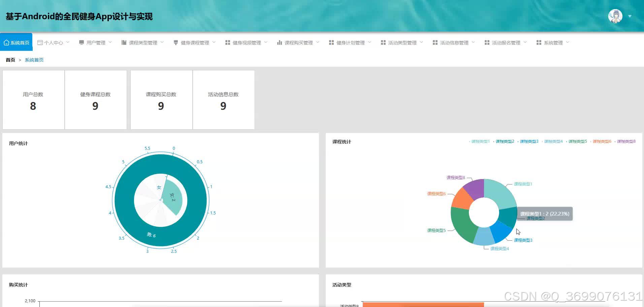Toggle 课程类型8 in chart legend
This screenshot has height=307, width=644.
[x=625, y=141]
